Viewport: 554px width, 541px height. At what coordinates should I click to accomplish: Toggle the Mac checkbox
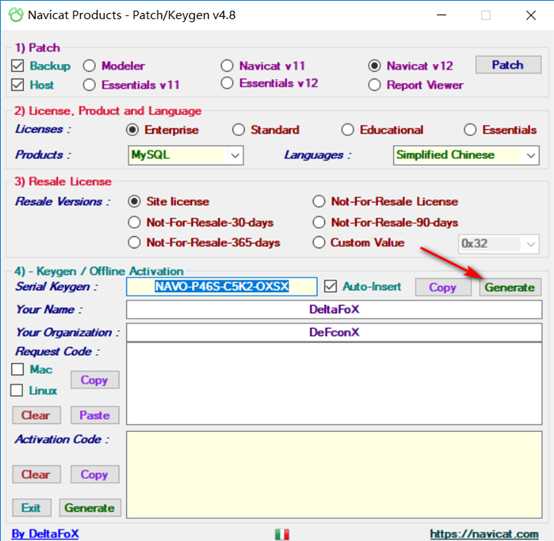[x=17, y=370]
